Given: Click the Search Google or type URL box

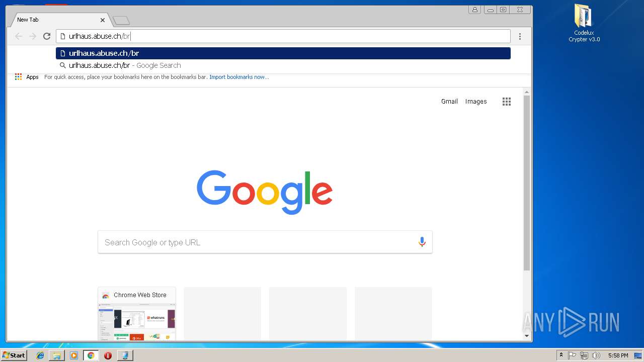Looking at the screenshot, I should (265, 242).
